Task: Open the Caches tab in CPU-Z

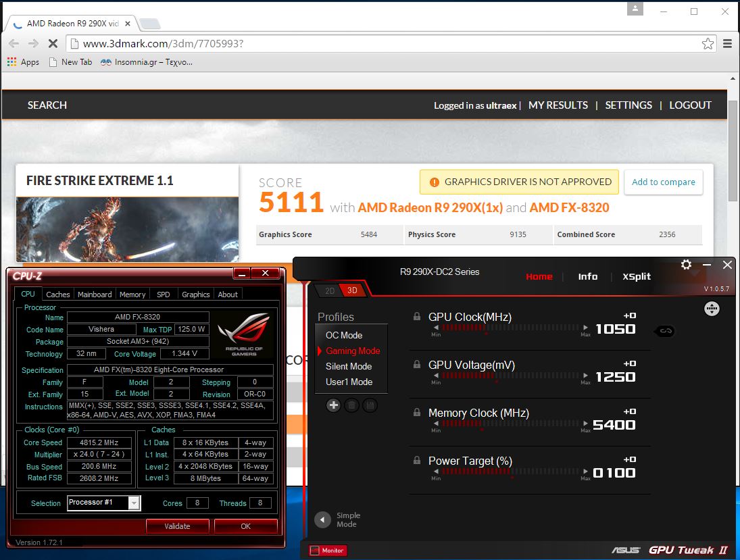Action: point(58,295)
